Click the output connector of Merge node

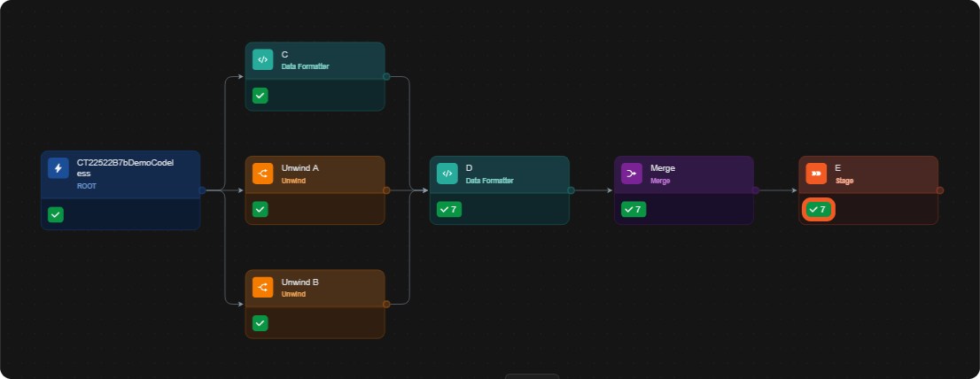click(755, 190)
